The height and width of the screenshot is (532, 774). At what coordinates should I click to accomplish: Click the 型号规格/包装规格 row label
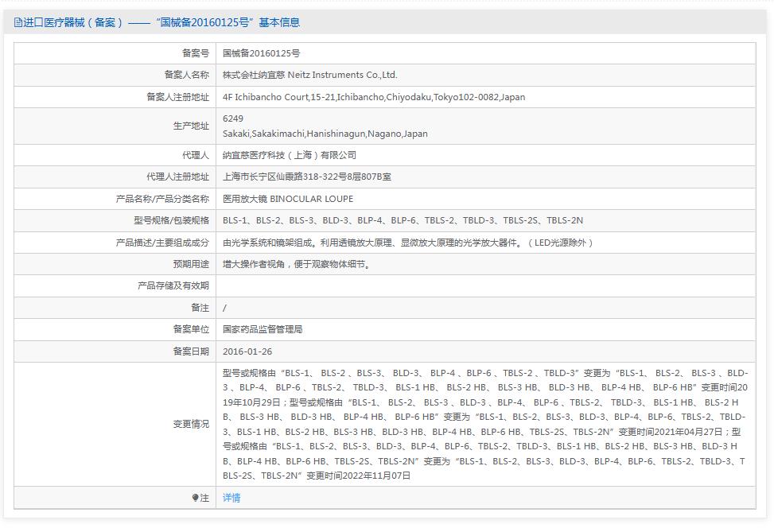click(171, 220)
